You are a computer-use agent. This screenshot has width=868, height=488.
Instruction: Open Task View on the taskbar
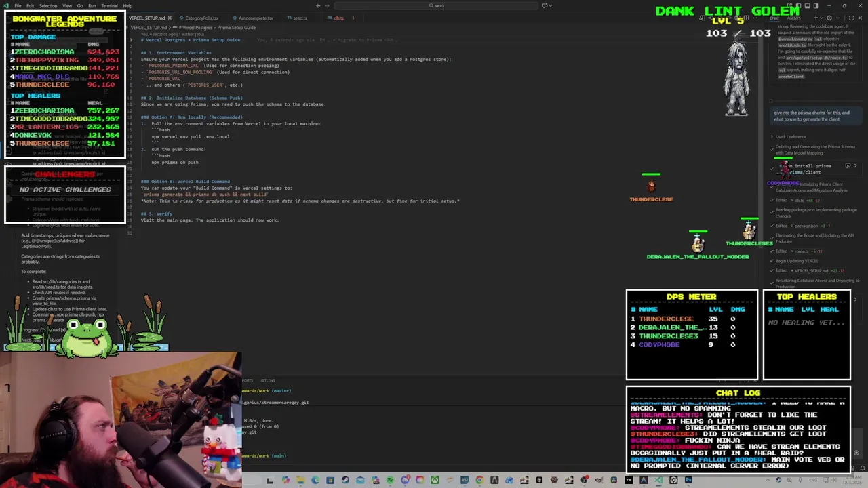[x=270, y=480]
